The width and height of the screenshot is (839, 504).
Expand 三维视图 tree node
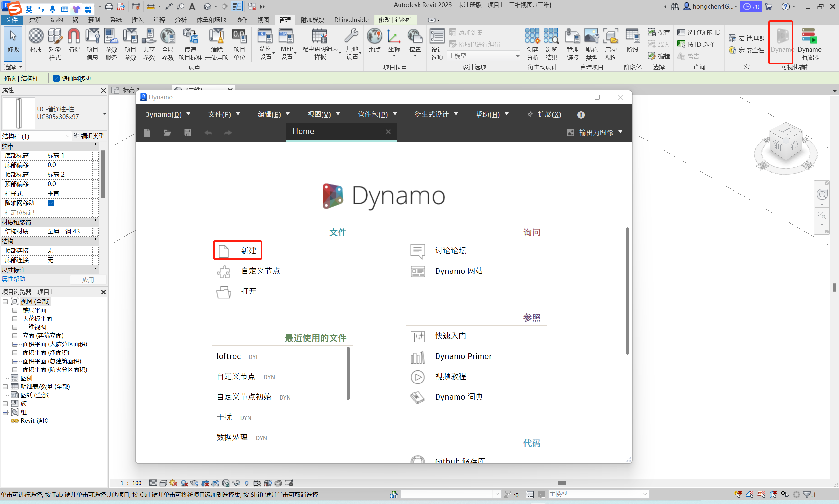pos(15,327)
